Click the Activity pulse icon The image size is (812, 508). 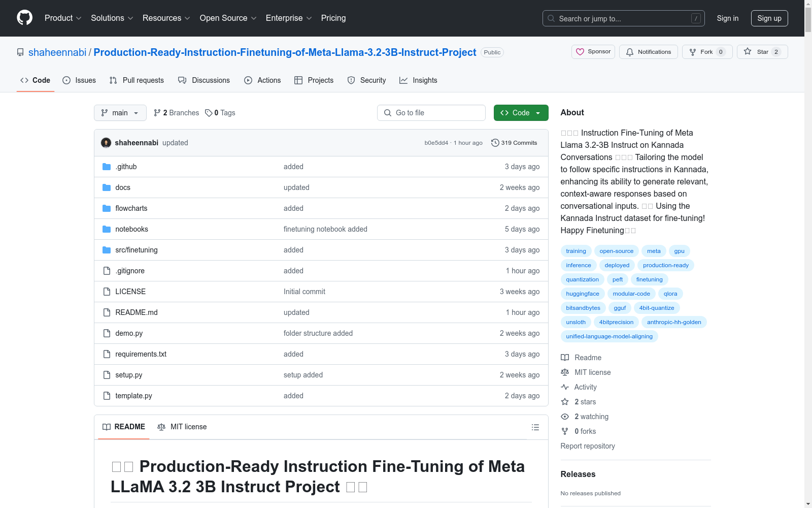point(565,387)
